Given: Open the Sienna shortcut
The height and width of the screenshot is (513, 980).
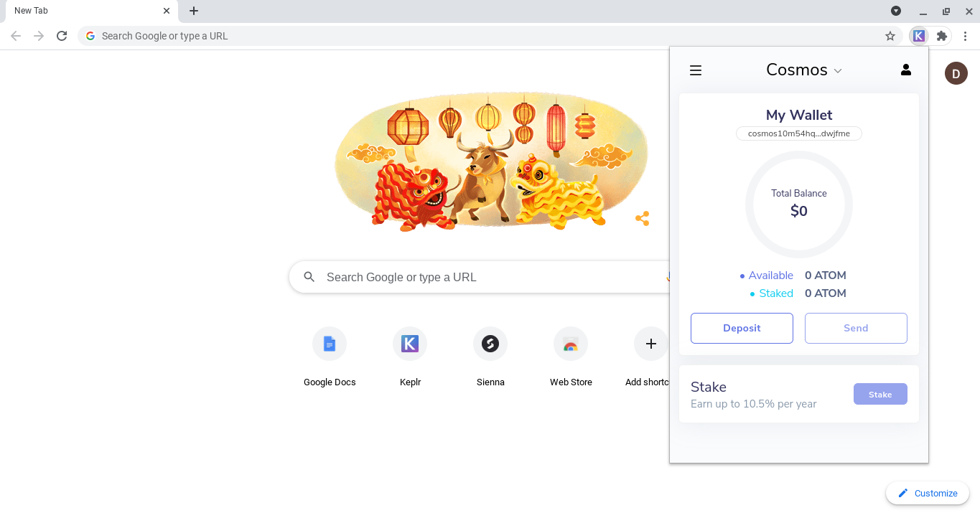Looking at the screenshot, I should coord(490,344).
